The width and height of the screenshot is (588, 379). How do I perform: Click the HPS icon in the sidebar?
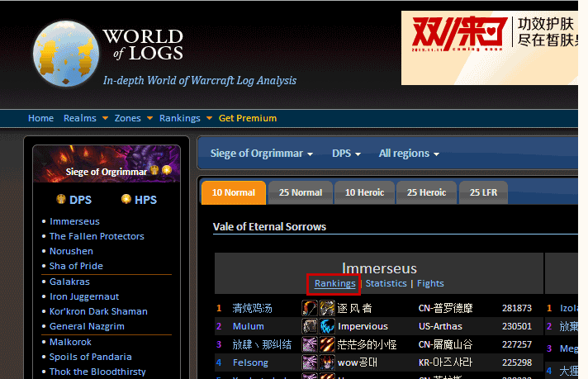pyautogui.click(x=126, y=200)
